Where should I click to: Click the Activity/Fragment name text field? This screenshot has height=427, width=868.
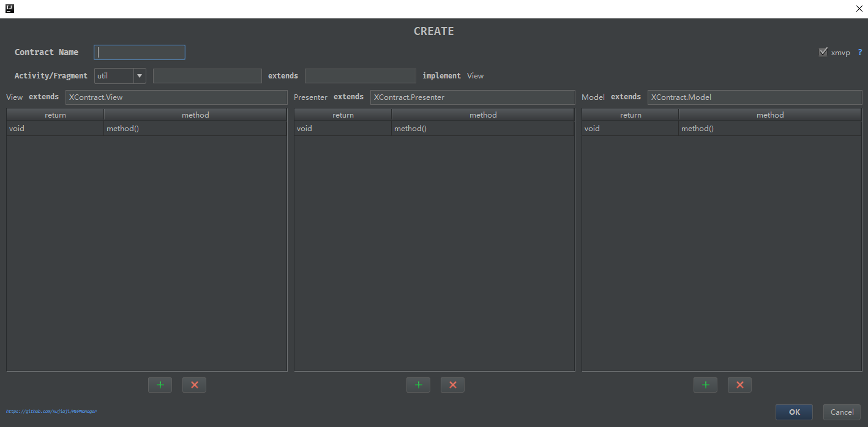click(208, 76)
